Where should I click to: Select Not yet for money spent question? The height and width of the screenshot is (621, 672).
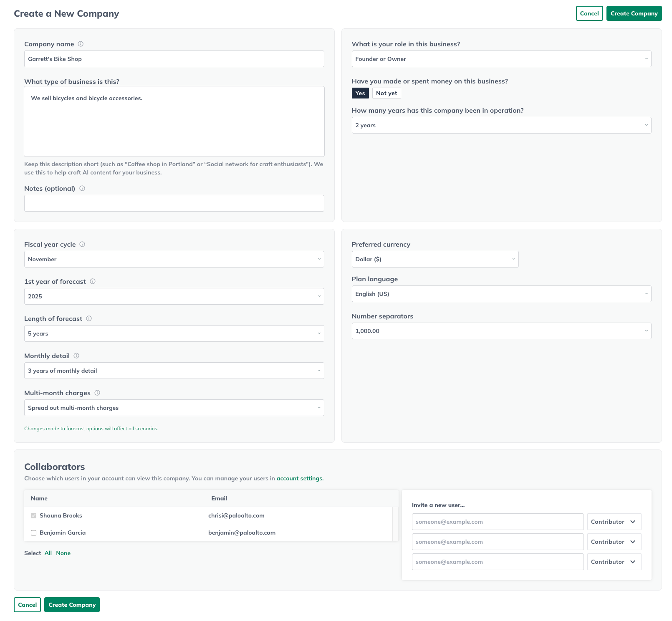[x=386, y=93]
